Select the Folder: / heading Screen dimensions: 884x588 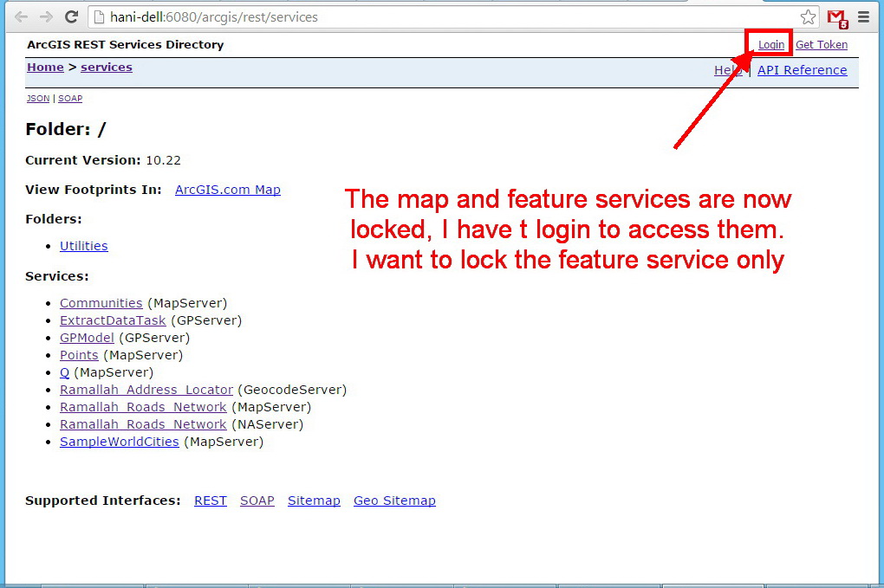[65, 130]
